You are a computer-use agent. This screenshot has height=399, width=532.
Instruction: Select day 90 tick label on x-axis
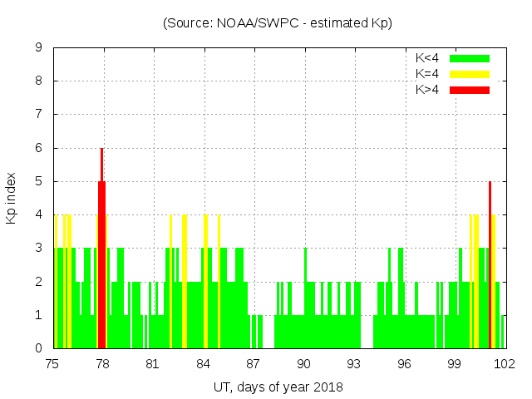(x=303, y=364)
